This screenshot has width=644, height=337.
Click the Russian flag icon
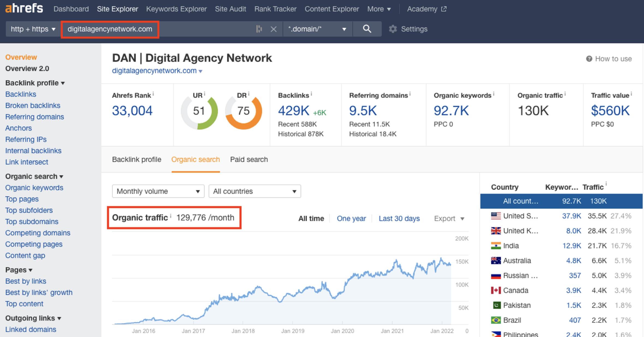click(x=496, y=276)
